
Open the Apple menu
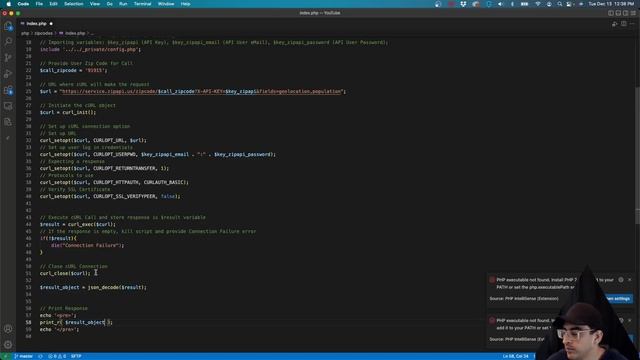click(x=9, y=4)
